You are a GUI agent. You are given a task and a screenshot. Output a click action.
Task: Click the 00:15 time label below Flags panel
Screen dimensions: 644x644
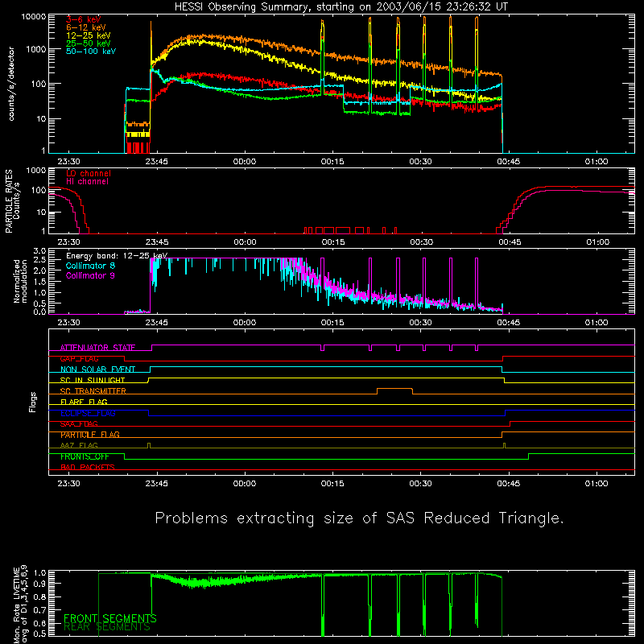tap(332, 484)
